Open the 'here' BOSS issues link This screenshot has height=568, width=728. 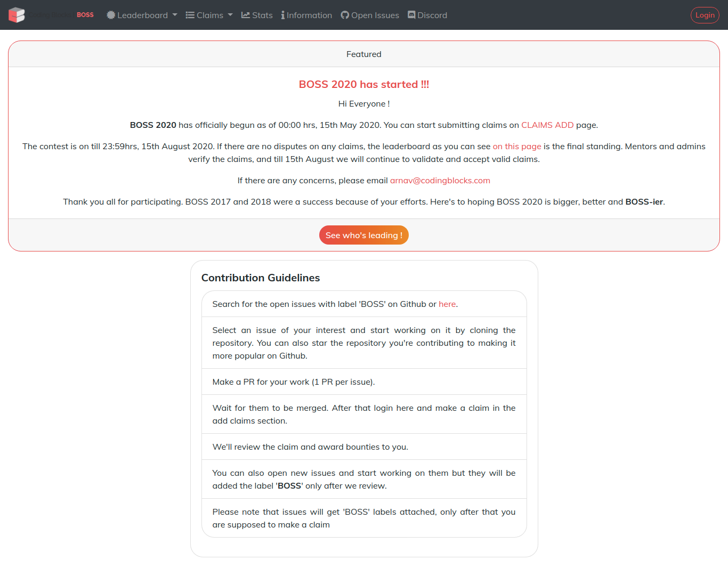click(x=447, y=304)
